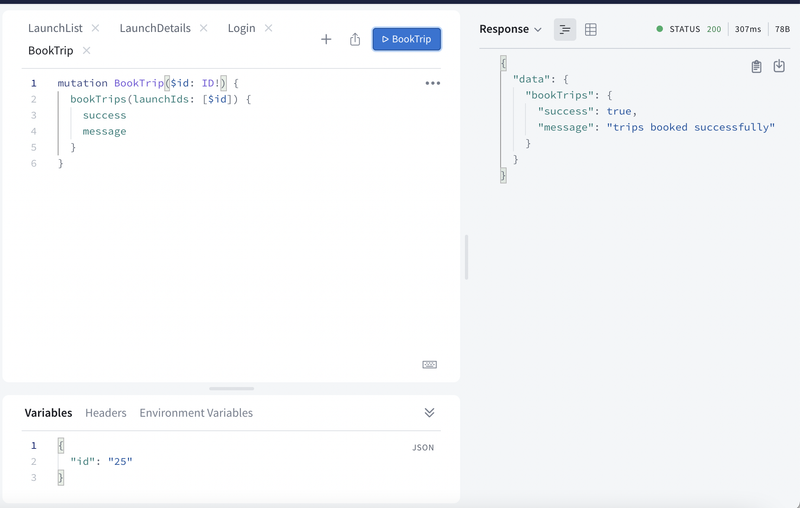Switch response to JSON list view

coord(565,30)
